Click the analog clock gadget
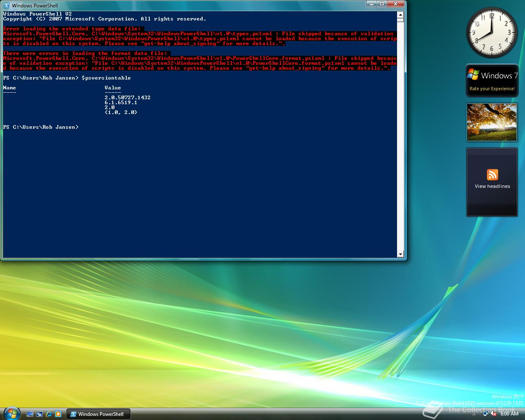The image size is (525, 420). 492,33
